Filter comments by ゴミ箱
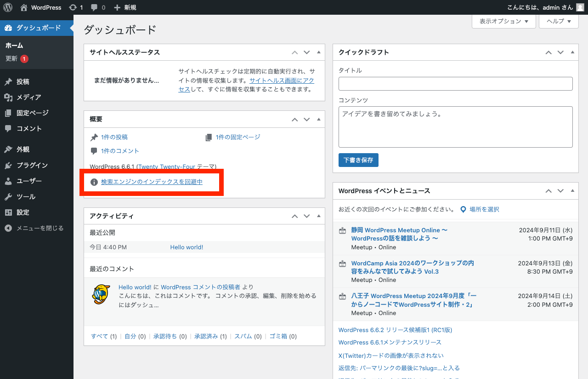The image size is (588, 379). click(278, 336)
